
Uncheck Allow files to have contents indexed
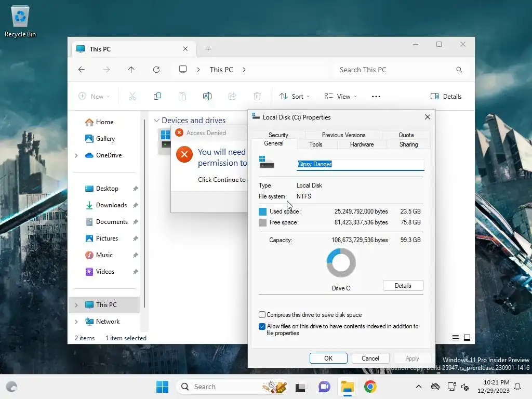point(262,326)
